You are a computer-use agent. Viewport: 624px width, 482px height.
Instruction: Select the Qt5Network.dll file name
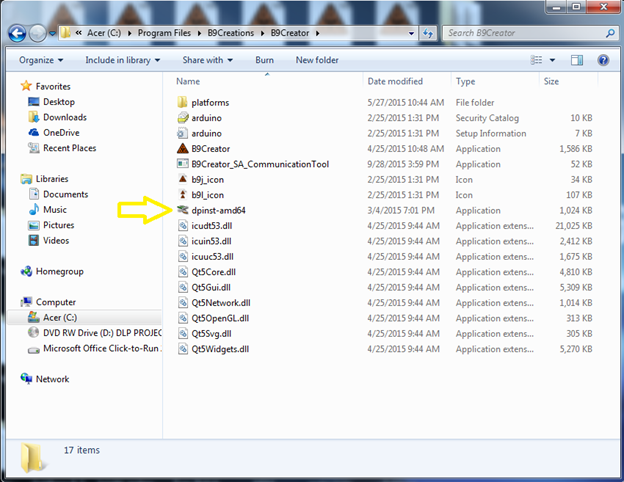coord(221,303)
